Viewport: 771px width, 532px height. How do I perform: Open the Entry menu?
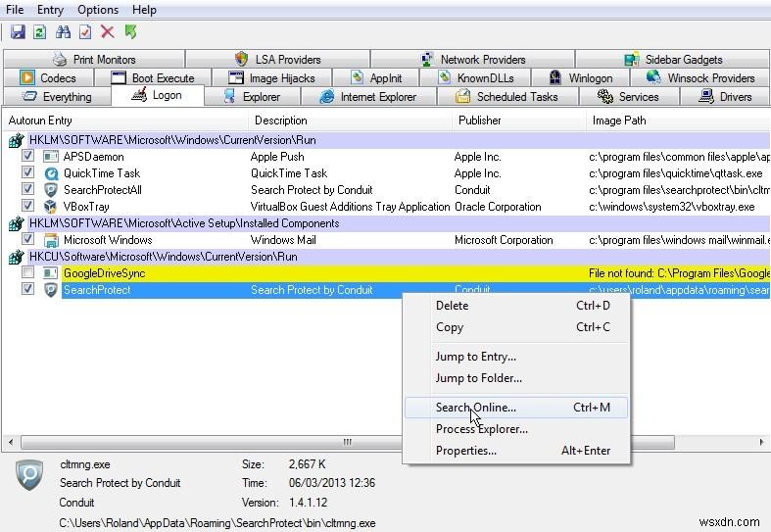click(50, 10)
